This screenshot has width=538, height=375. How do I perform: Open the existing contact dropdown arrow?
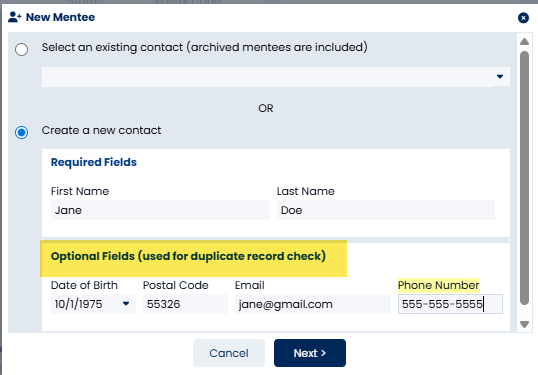tap(500, 77)
